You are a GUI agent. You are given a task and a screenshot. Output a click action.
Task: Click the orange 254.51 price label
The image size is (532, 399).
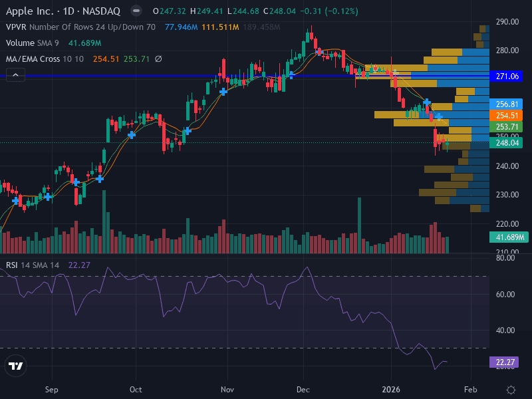pos(506,115)
